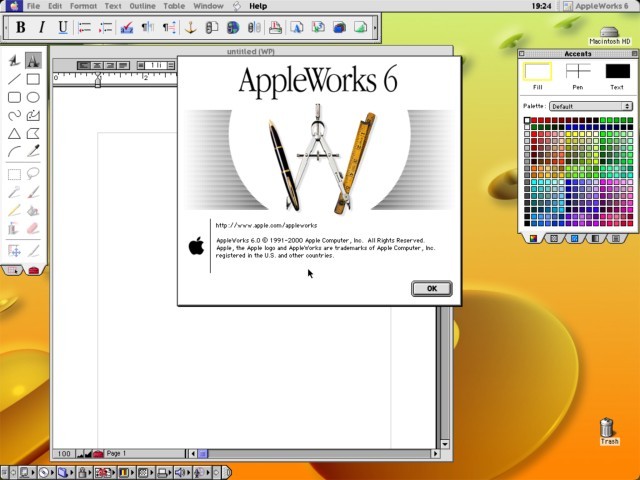Click the horizontal scrollbar right arrow
The height and width of the screenshot is (480, 640).
436,453
